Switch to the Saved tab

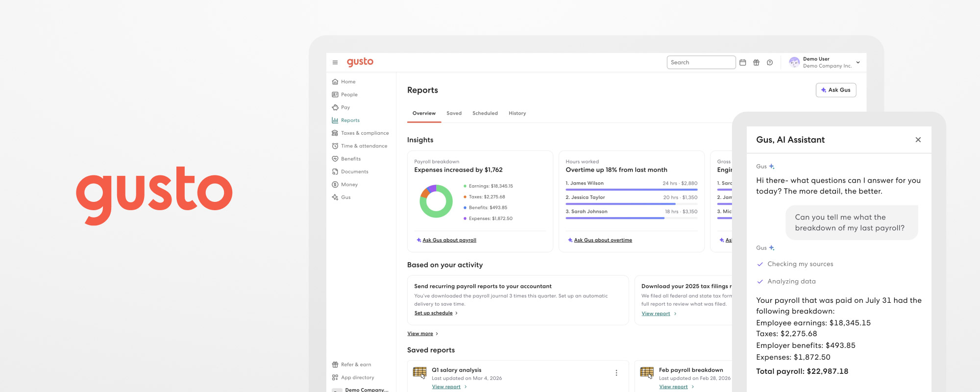[454, 113]
